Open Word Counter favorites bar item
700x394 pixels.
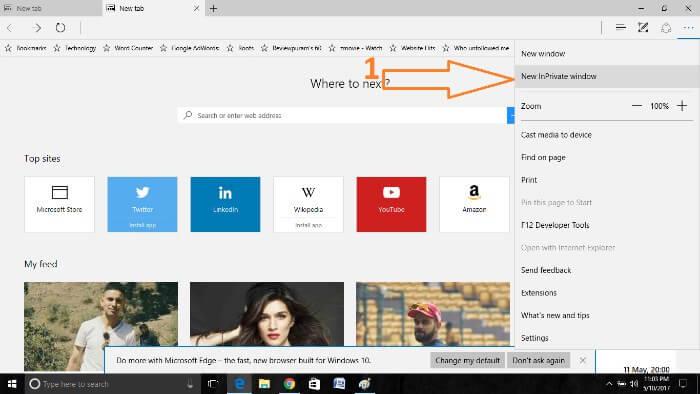click(x=128, y=48)
